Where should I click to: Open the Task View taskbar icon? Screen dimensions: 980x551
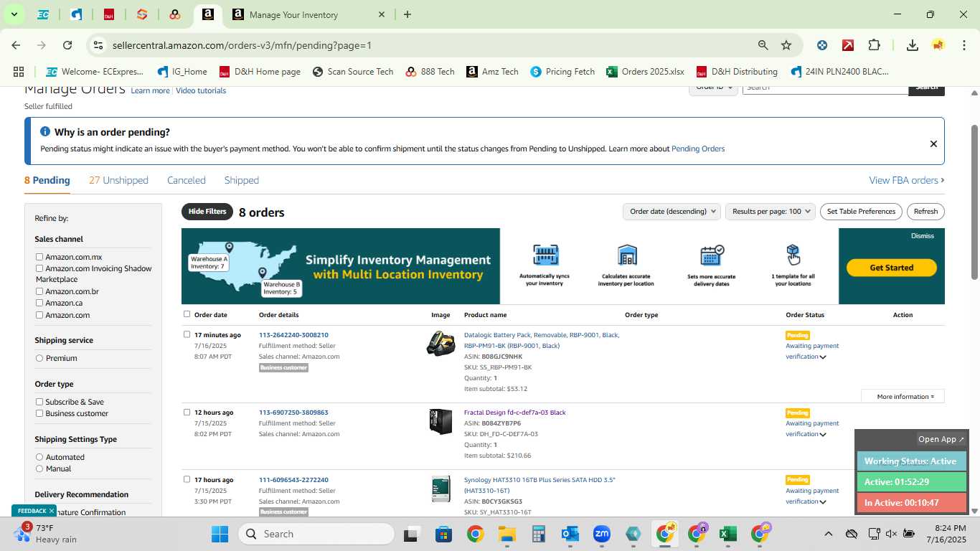(411, 534)
